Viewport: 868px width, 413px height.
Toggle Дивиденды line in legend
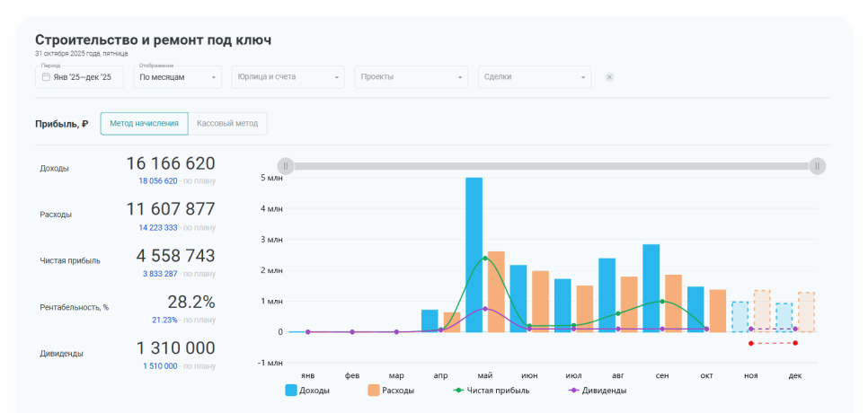[x=598, y=391]
